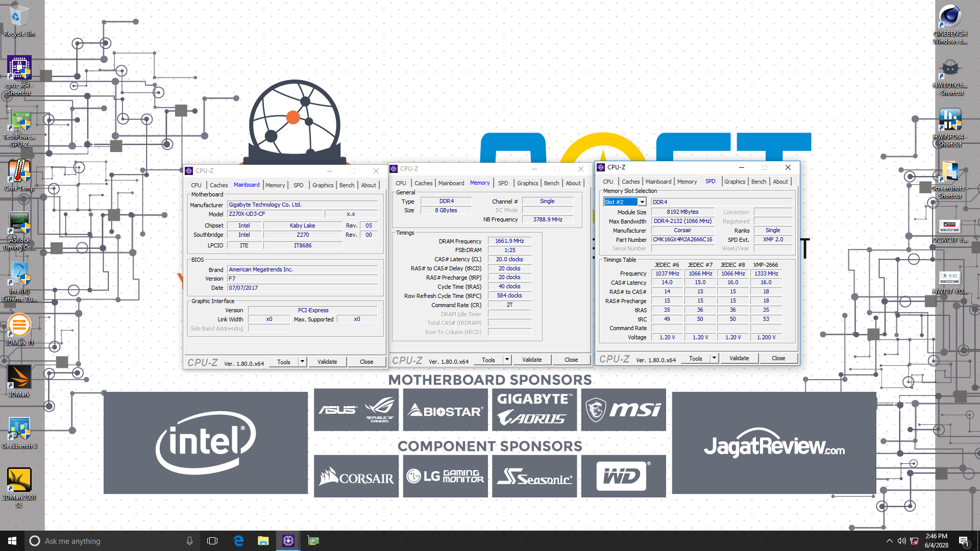Open the 3DMark2001 SE icon
This screenshot has height=551, width=980.
(x=19, y=488)
